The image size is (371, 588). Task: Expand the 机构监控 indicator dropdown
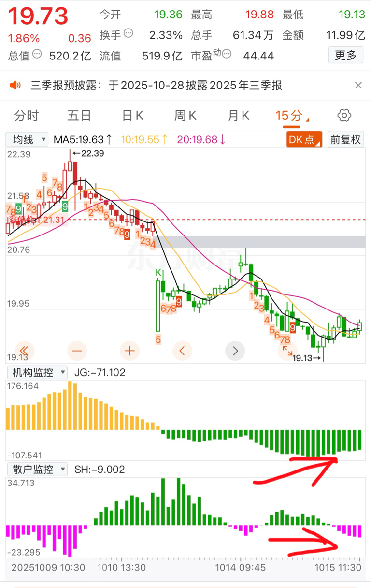(x=37, y=372)
